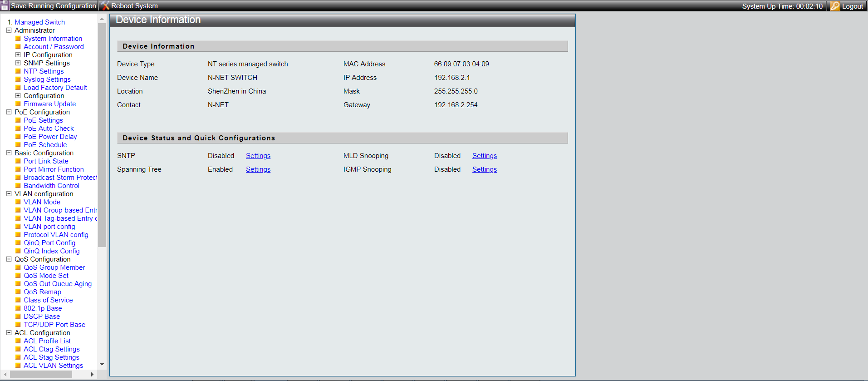Screen dimensions: 868x381
Task: Click the orange icon beside VLAN Mode
Action: click(x=18, y=202)
